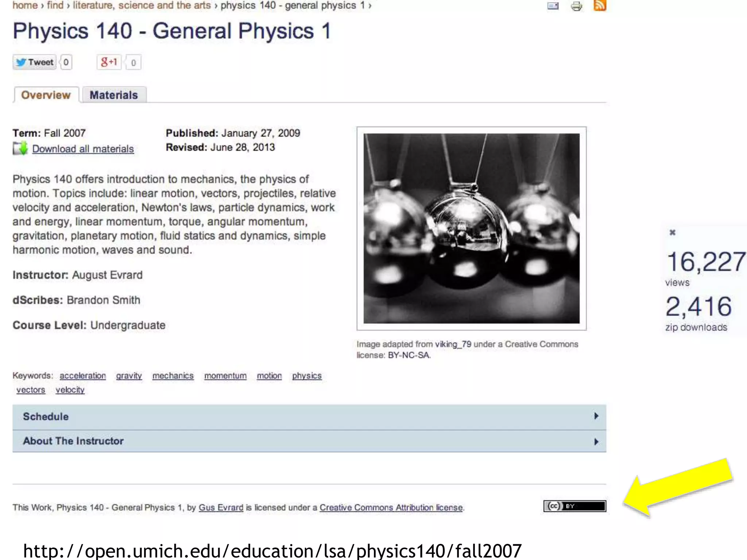747x560 pixels.
Task: Go to home breadcrumb link
Action: [25, 5]
